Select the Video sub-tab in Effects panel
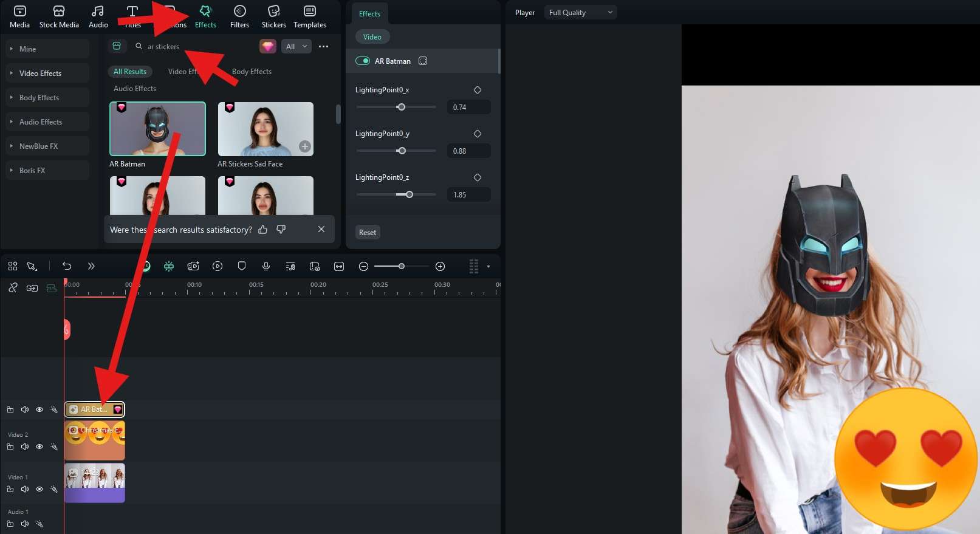This screenshot has width=980, height=534. pyautogui.click(x=372, y=36)
